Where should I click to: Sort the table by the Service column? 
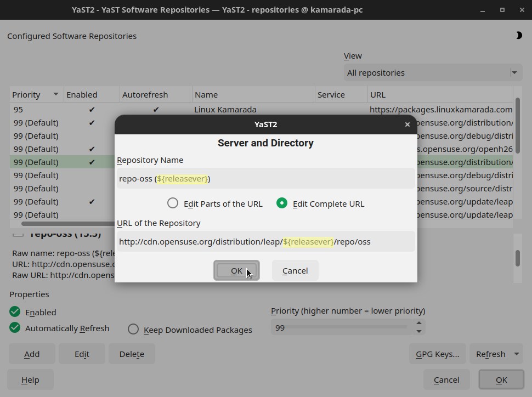coord(341,95)
